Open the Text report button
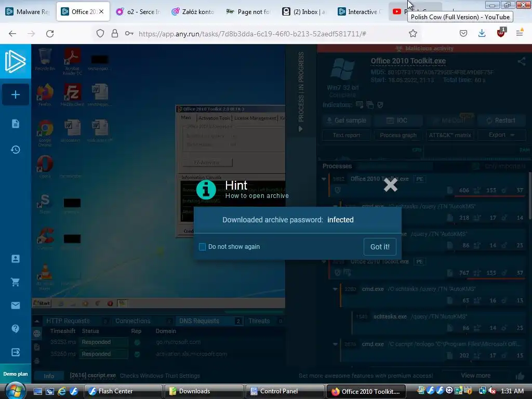This screenshot has height=399, width=532. 346,135
